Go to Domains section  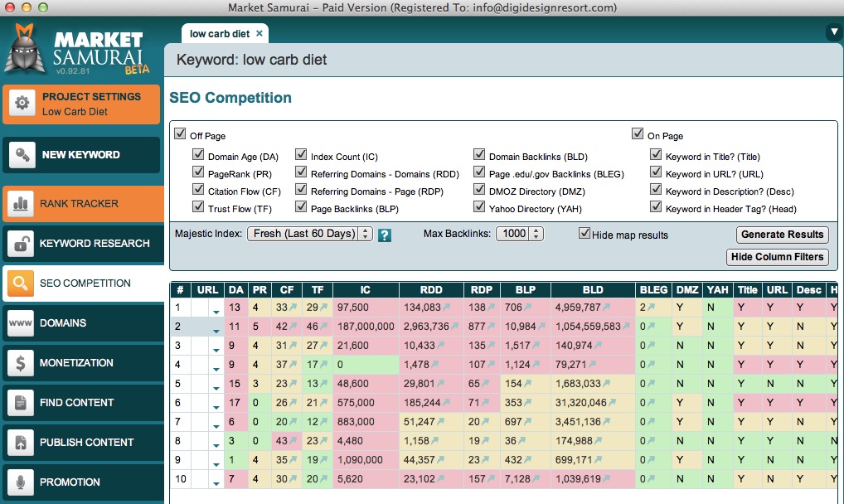[x=84, y=323]
